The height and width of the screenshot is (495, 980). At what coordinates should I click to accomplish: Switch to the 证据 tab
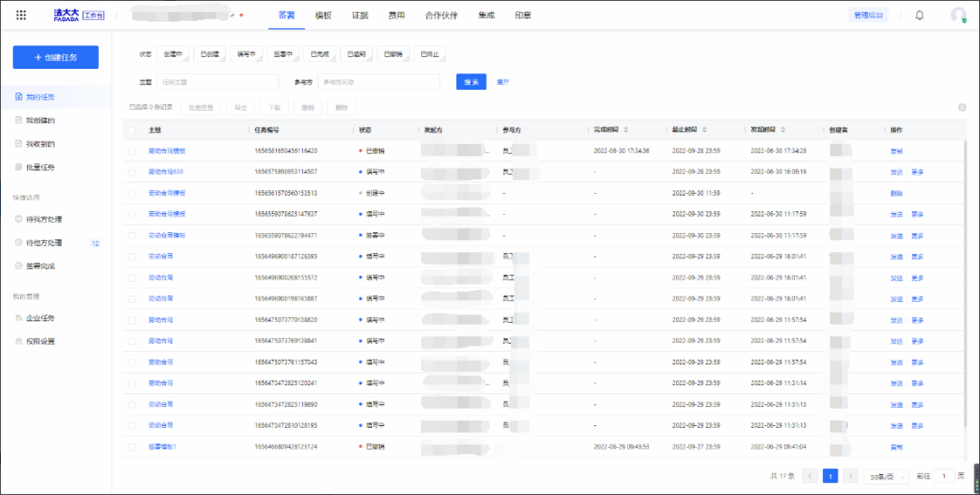click(360, 15)
